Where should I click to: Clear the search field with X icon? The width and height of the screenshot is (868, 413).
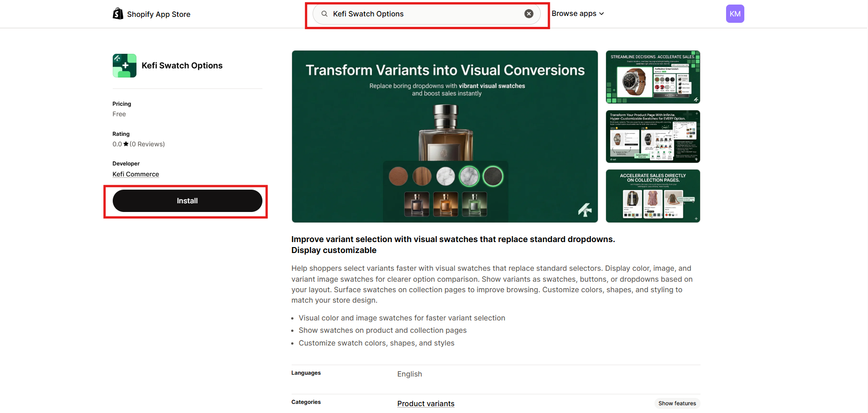coord(528,14)
